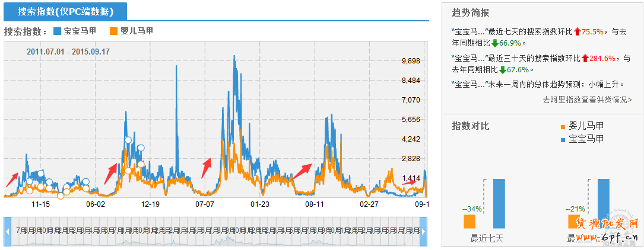Toggle the 婴儿马甲 series in chart legend
This screenshot has width=644, height=250.
tap(137, 31)
